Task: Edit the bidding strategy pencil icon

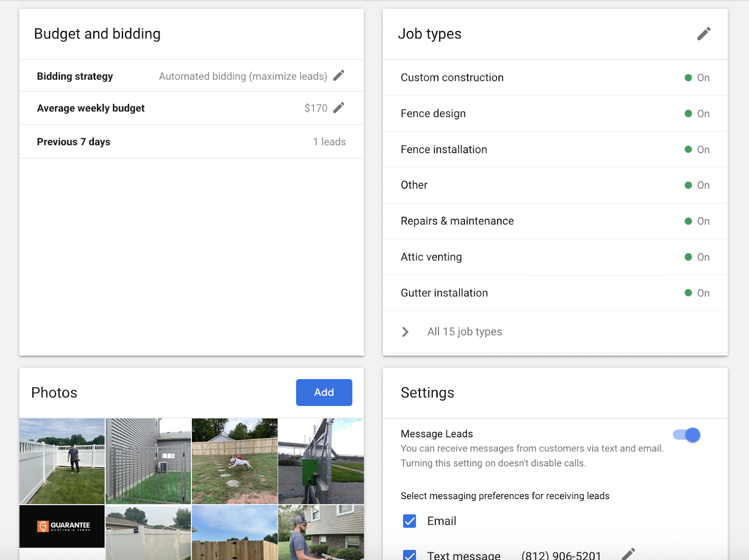Action: tap(339, 75)
